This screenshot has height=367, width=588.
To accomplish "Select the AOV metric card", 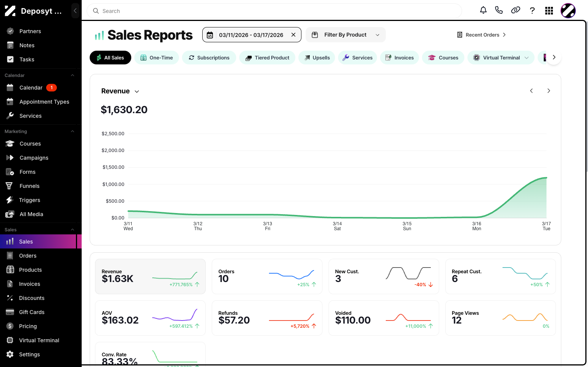I will (x=150, y=318).
